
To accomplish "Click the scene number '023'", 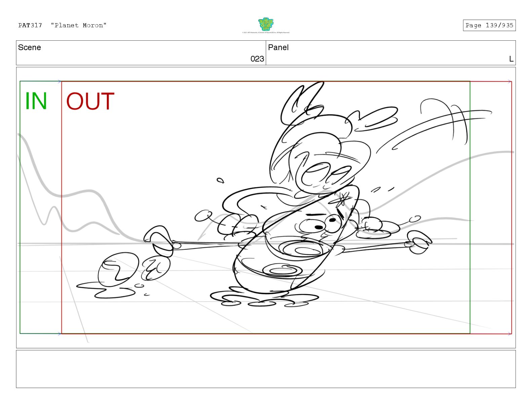I will pyautogui.click(x=257, y=59).
